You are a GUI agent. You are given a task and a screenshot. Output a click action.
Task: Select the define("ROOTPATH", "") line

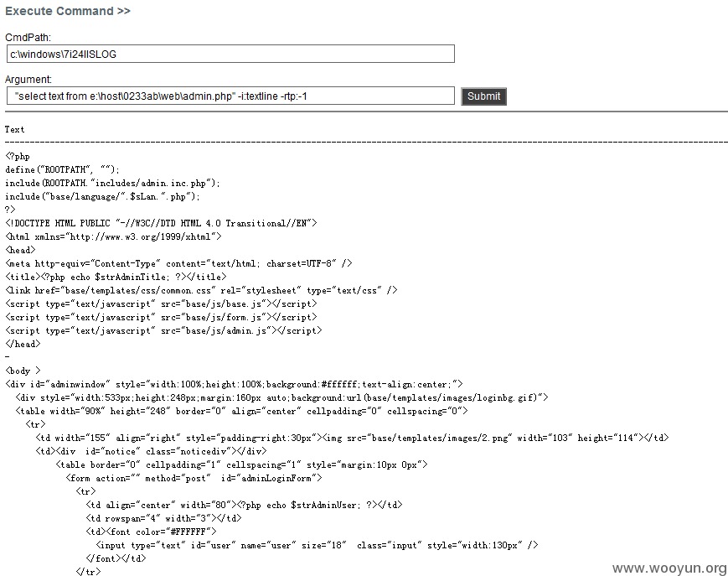point(62,170)
